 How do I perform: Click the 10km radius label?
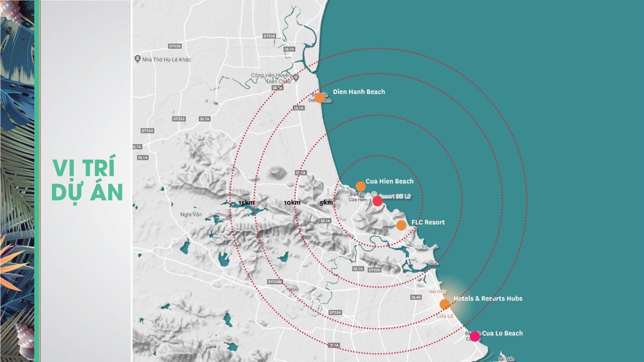[292, 203]
